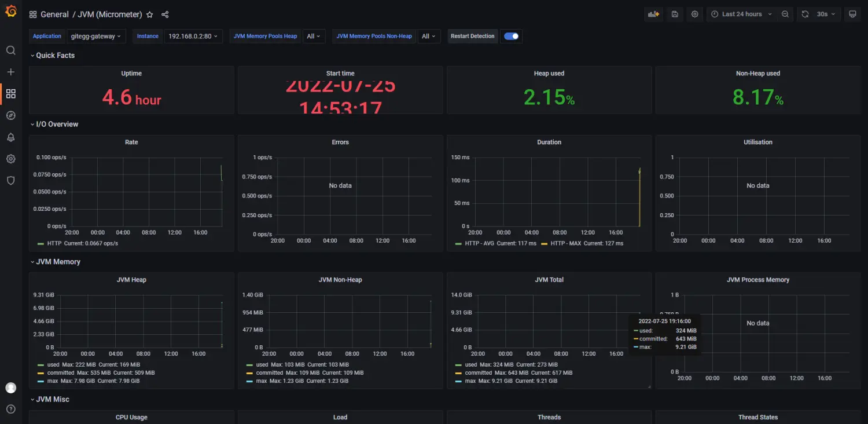Screen dimensions: 868x424
Task: Open the CPU Usage panel title
Action: point(131,417)
